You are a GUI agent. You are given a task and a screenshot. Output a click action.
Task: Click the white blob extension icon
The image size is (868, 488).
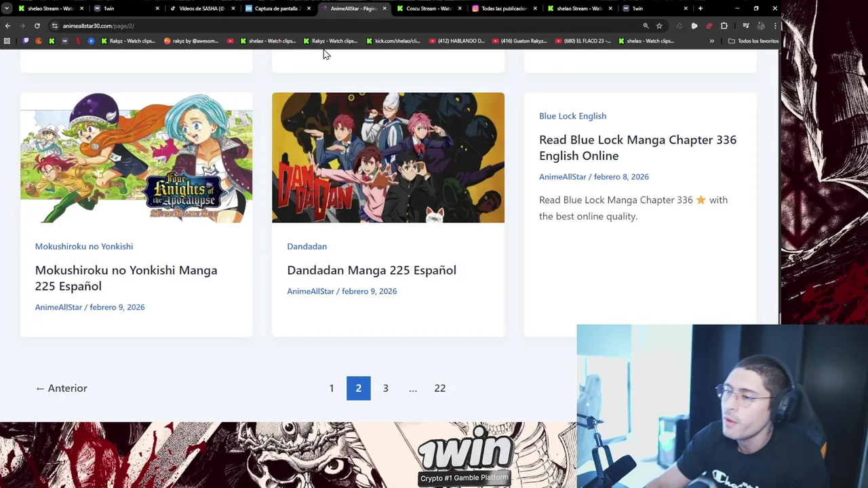(694, 26)
